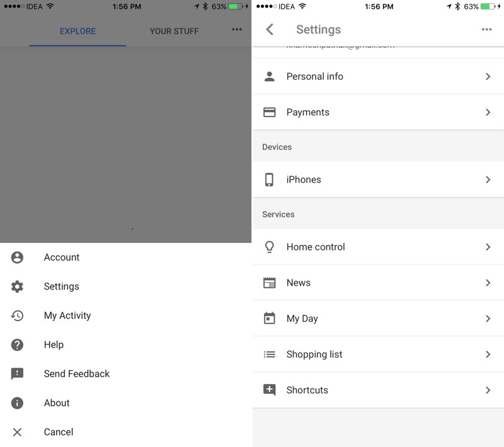Tap the Home control lightbulb icon
Image resolution: width=504 pixels, height=447 pixels.
click(270, 247)
